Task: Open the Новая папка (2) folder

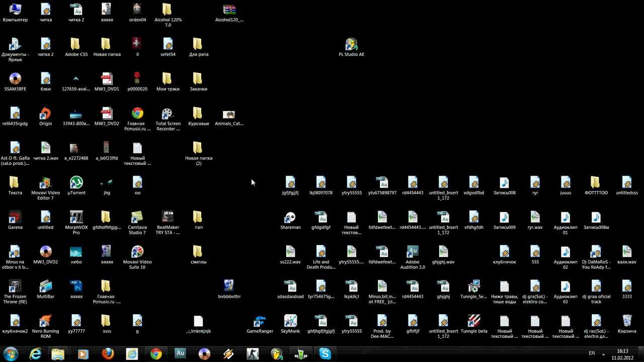Action: click(198, 154)
